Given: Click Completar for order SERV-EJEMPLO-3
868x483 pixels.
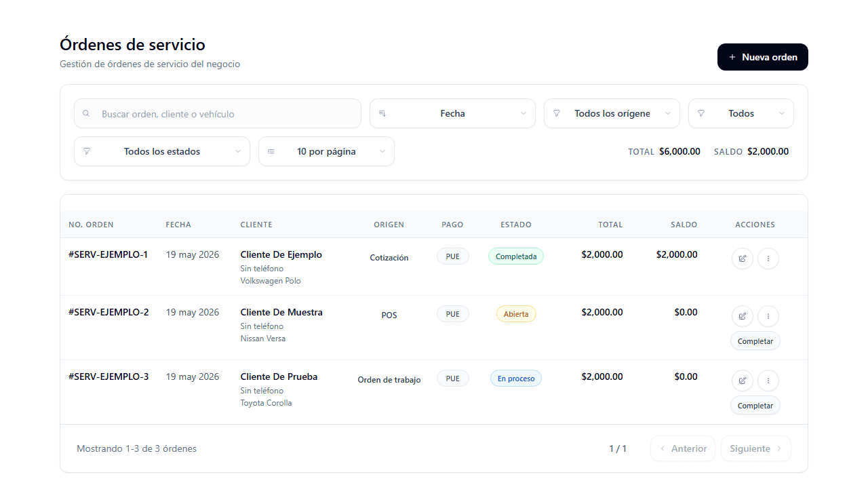Looking at the screenshot, I should tap(755, 406).
